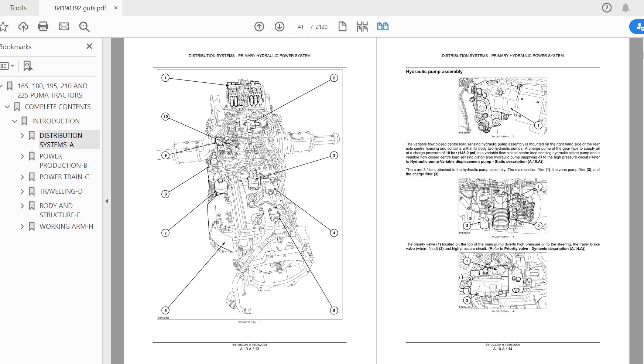
Task: Open the TRAVELLING-D bookmark
Action: pyautogui.click(x=61, y=191)
